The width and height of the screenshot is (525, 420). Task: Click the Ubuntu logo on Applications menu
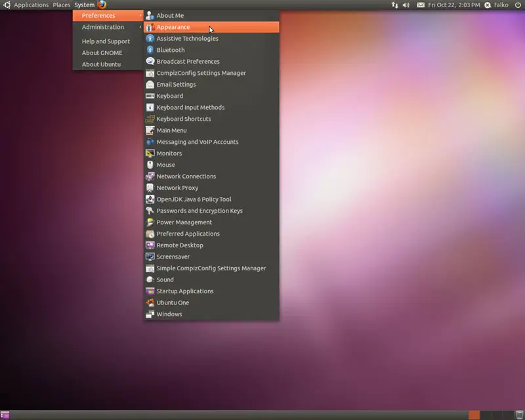[x=7, y=5]
